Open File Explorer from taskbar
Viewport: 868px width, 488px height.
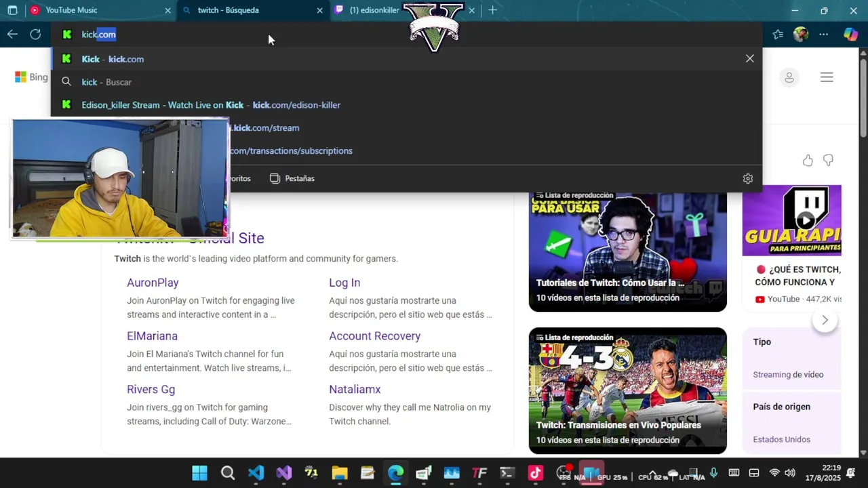tap(340, 473)
